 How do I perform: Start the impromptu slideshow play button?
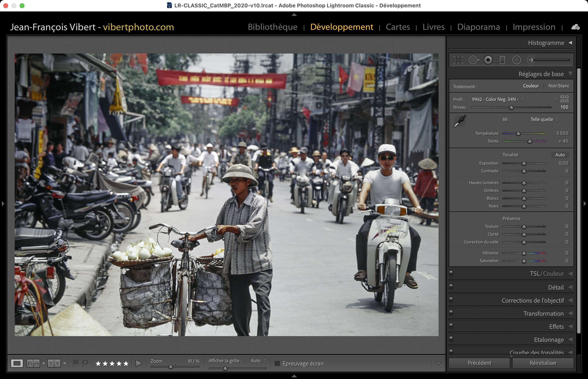click(139, 363)
